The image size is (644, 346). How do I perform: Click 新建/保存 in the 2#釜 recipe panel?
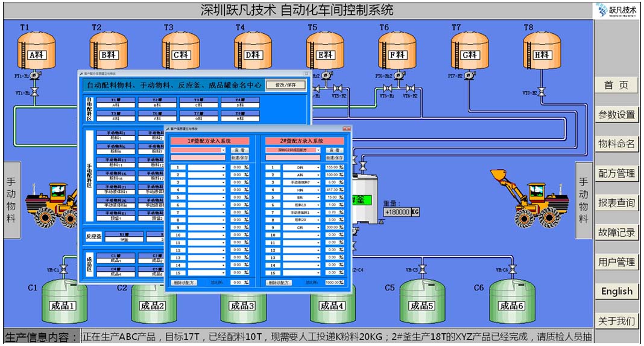tap(334, 158)
